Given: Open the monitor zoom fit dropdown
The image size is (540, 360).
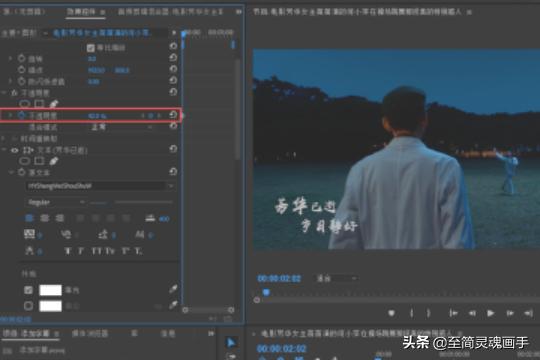Looking at the screenshot, I should point(337,278).
